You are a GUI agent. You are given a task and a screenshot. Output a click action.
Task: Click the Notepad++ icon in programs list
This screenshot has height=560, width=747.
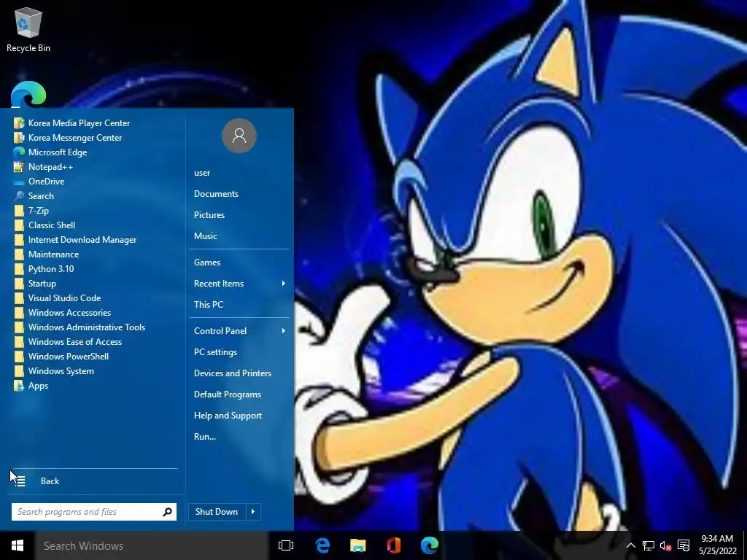point(18,167)
